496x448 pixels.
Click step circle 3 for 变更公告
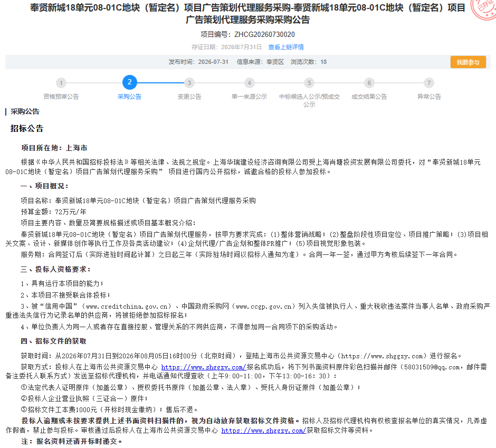tap(189, 83)
